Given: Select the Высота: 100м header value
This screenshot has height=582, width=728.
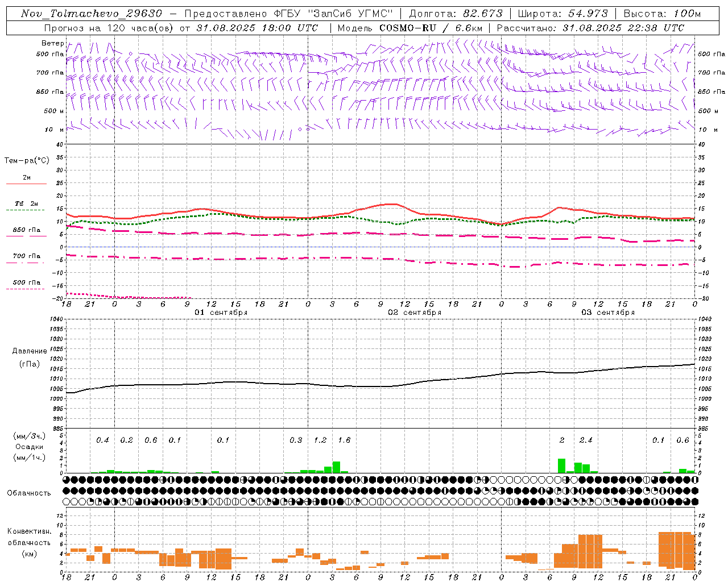Looking at the screenshot, I should click(662, 14).
